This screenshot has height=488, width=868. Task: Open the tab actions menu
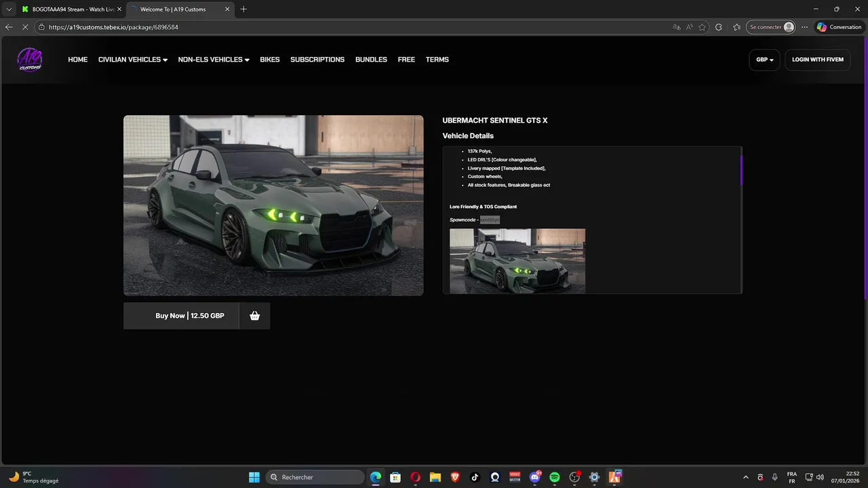(x=9, y=9)
